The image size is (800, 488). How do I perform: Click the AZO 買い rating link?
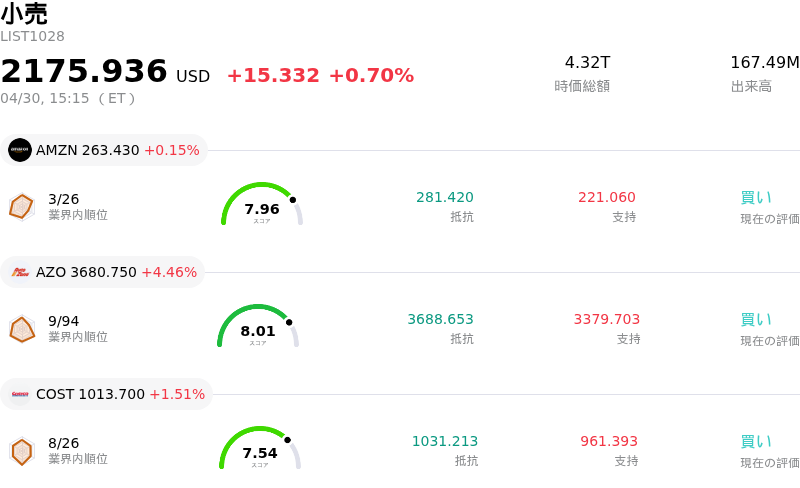(x=756, y=319)
